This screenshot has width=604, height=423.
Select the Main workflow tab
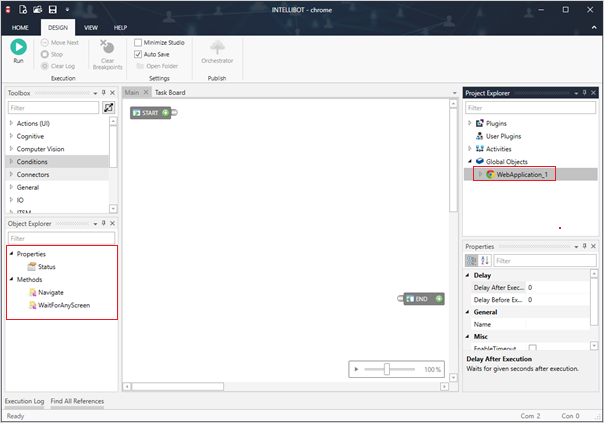(x=132, y=92)
